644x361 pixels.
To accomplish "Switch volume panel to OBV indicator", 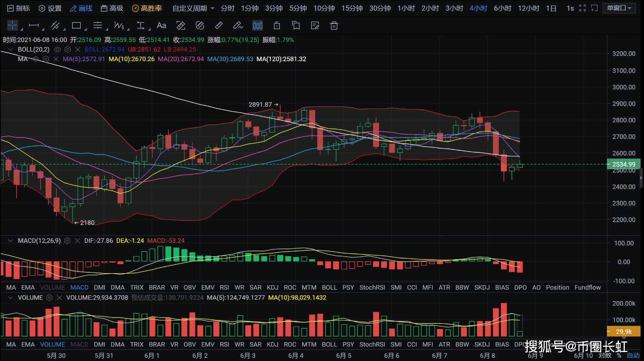I will click(190, 344).
